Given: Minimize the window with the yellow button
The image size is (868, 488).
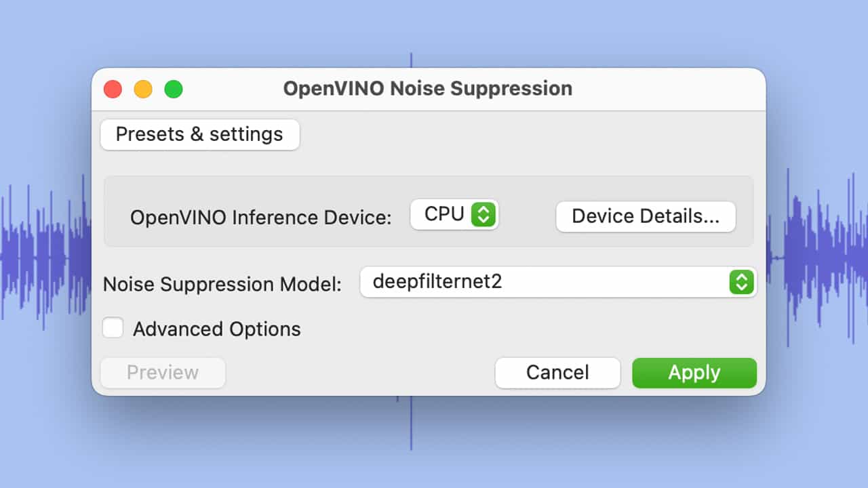Looking at the screenshot, I should point(143,89).
